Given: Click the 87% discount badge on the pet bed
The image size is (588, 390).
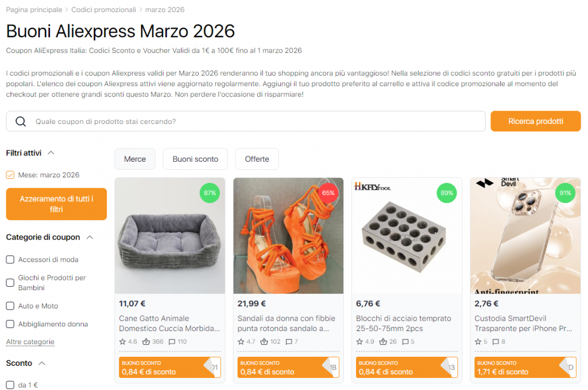Looking at the screenshot, I should [210, 193].
